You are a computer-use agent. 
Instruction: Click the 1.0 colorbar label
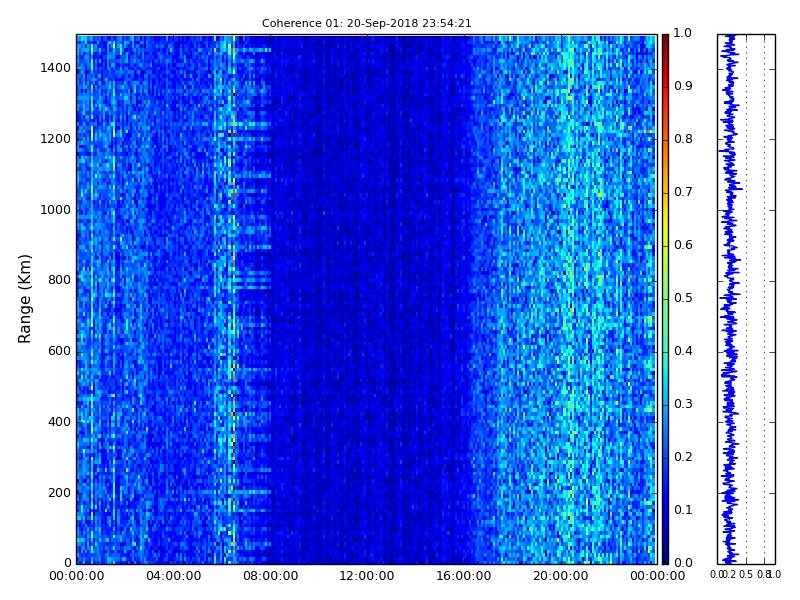coord(683,33)
